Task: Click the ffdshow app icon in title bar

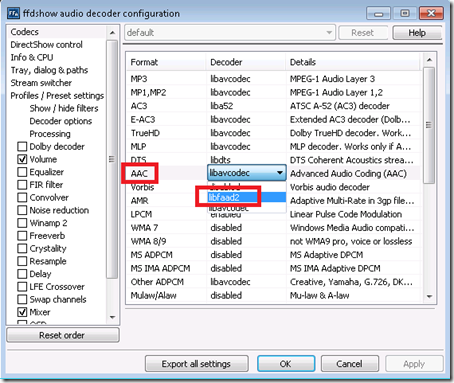Action: click(x=14, y=13)
